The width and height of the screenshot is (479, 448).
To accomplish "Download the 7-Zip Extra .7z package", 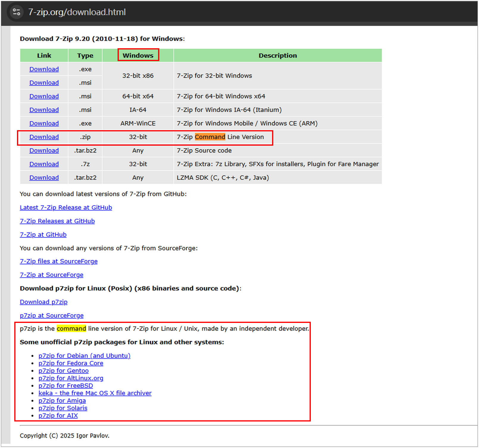I will [44, 164].
